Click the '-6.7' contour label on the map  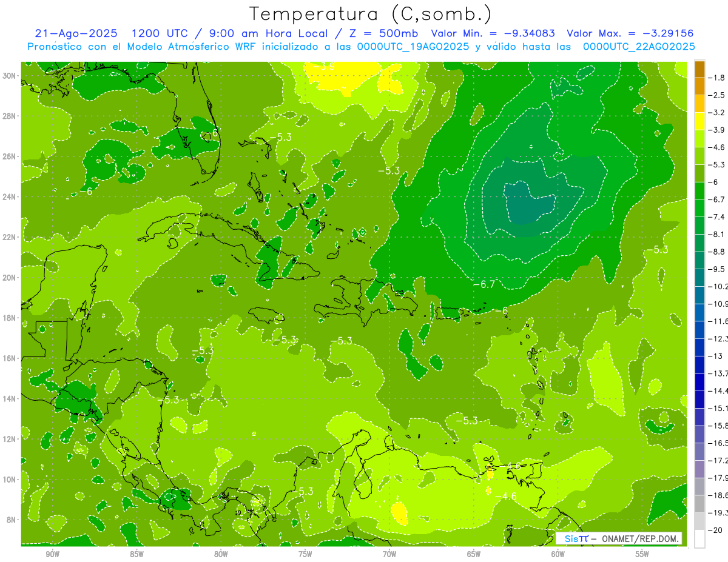[484, 284]
